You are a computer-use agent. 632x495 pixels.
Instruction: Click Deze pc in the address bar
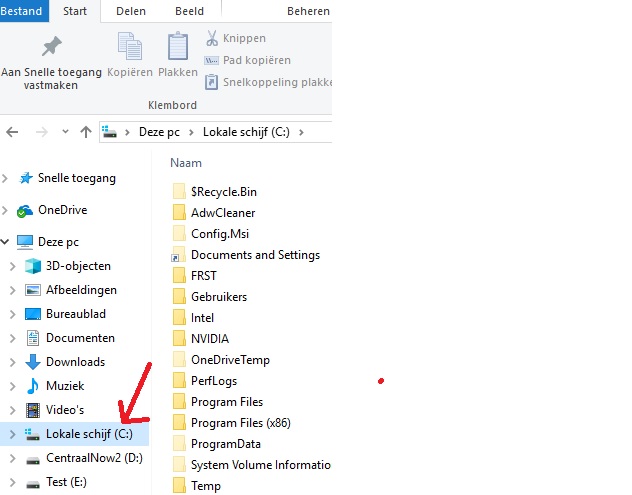pos(159,132)
